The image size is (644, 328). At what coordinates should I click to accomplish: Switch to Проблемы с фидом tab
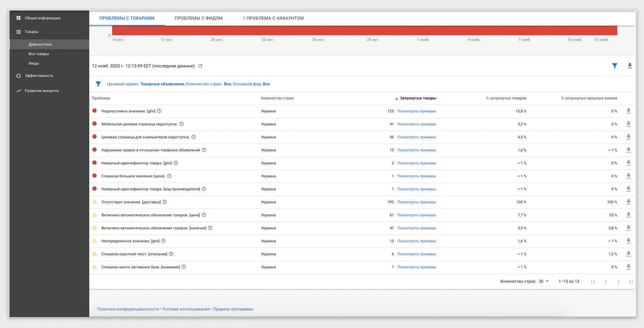tap(199, 18)
